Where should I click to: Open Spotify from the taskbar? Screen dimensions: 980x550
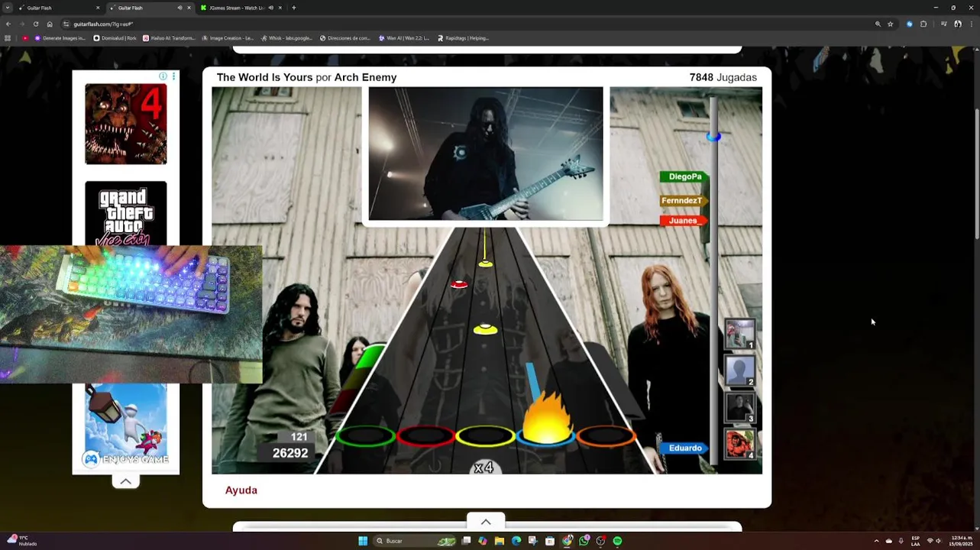(x=617, y=541)
